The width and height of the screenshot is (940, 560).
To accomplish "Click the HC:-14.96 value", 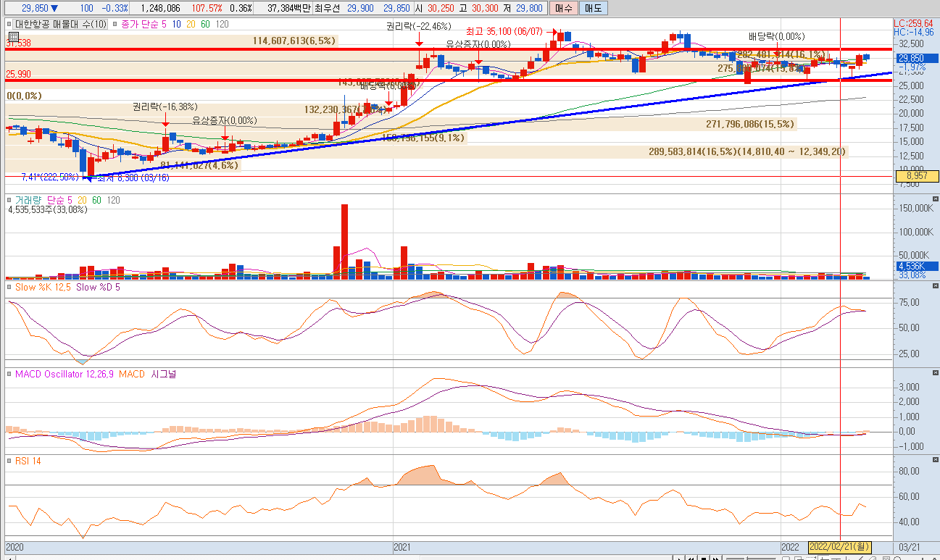I will tap(913, 32).
